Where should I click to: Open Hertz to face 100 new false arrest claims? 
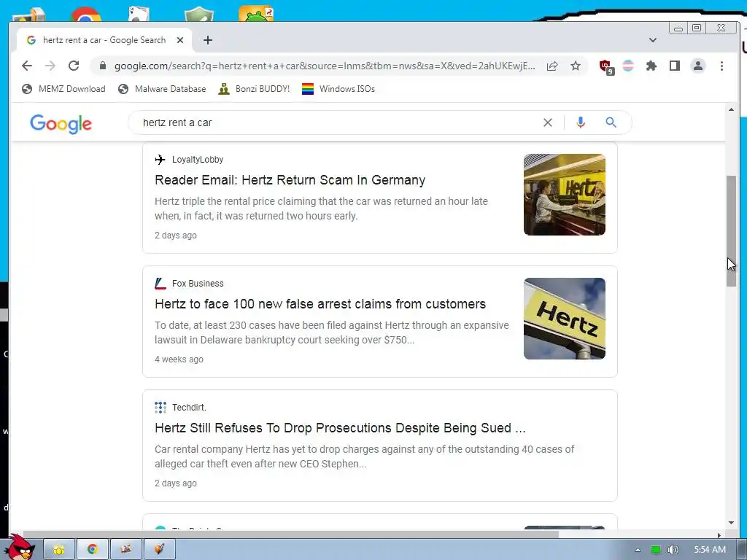click(x=320, y=304)
